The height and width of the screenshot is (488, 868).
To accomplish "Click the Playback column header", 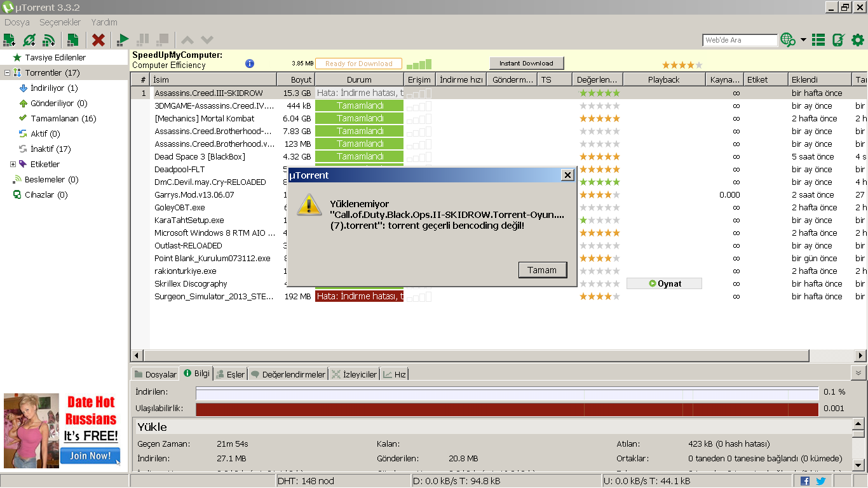I will point(664,79).
